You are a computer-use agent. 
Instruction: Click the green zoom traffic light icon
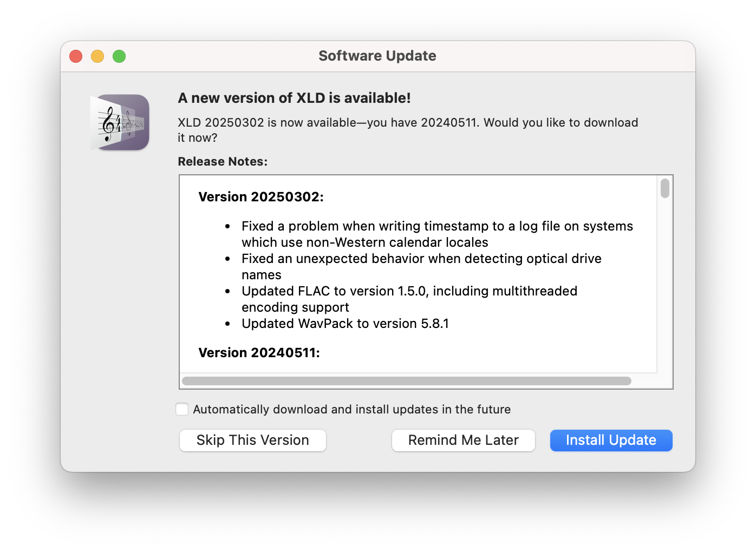119,56
